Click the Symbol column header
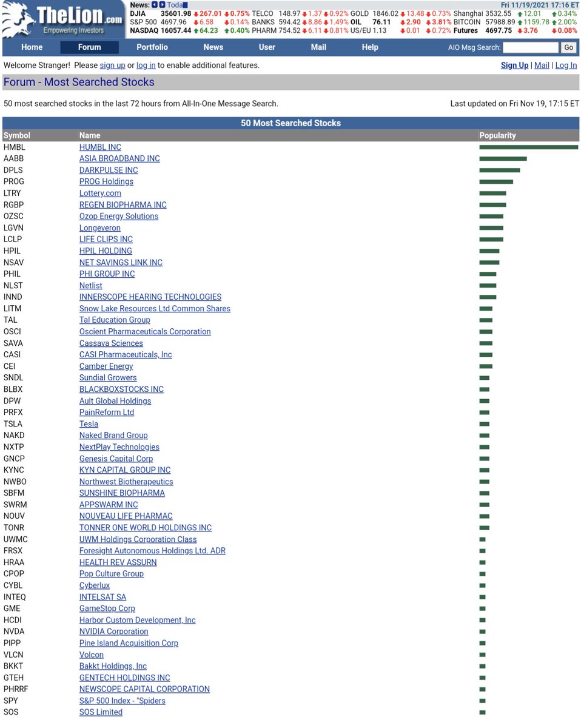The height and width of the screenshot is (728, 581). coord(17,135)
